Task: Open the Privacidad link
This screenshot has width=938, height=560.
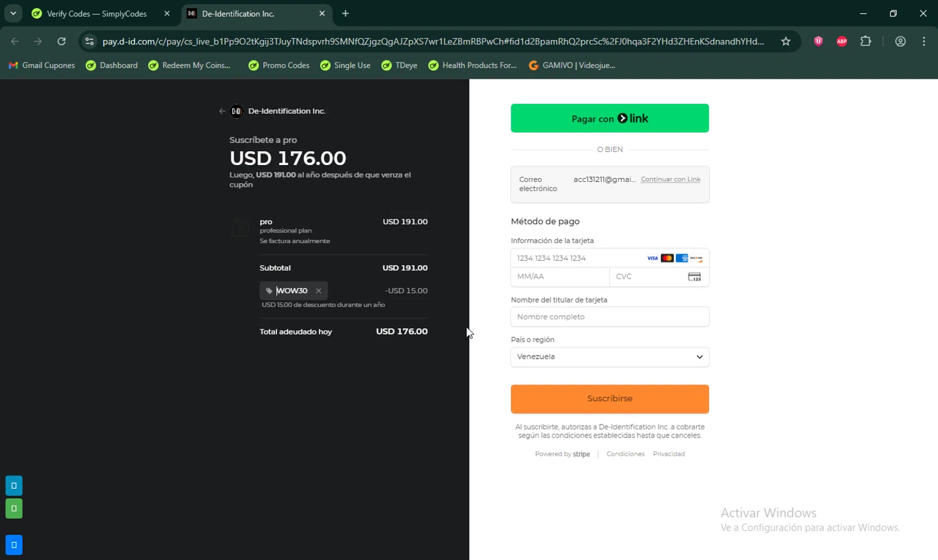Action: coord(668,454)
